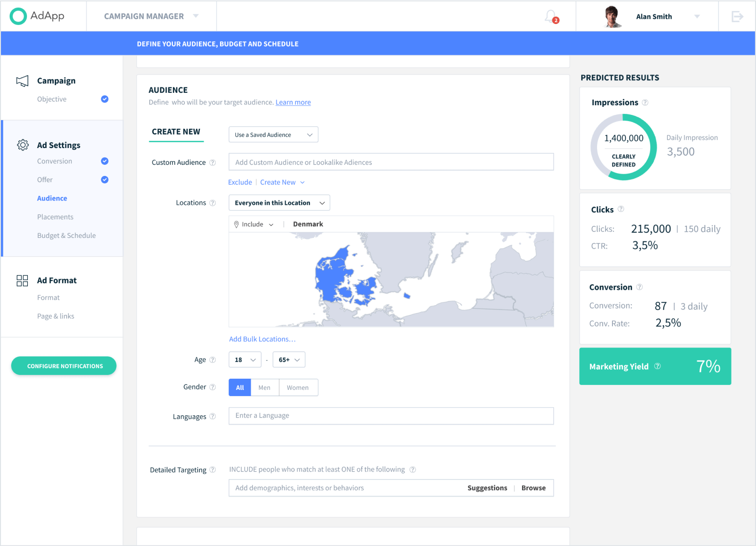Click help icon next to Locations
756x546 pixels.
point(212,203)
